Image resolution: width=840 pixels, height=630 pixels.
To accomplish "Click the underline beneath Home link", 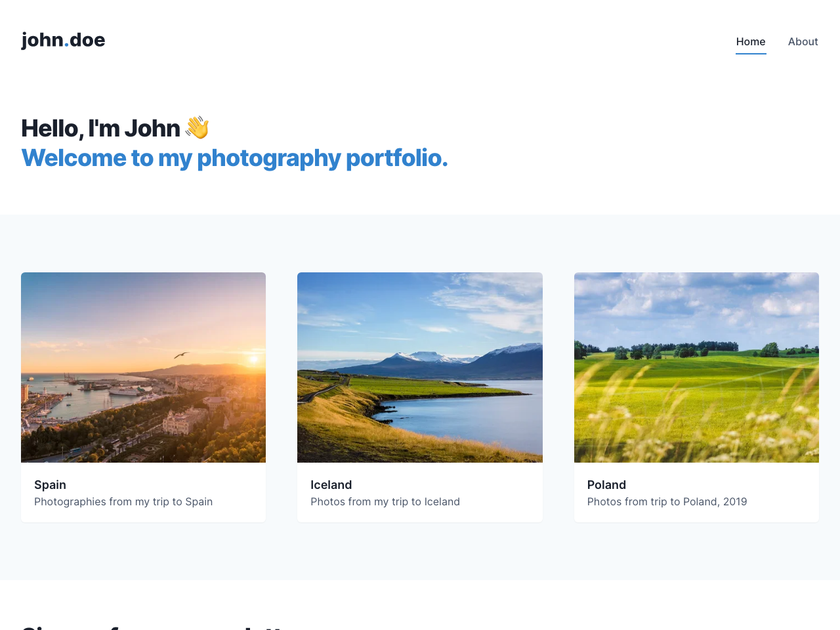I will coord(751,54).
